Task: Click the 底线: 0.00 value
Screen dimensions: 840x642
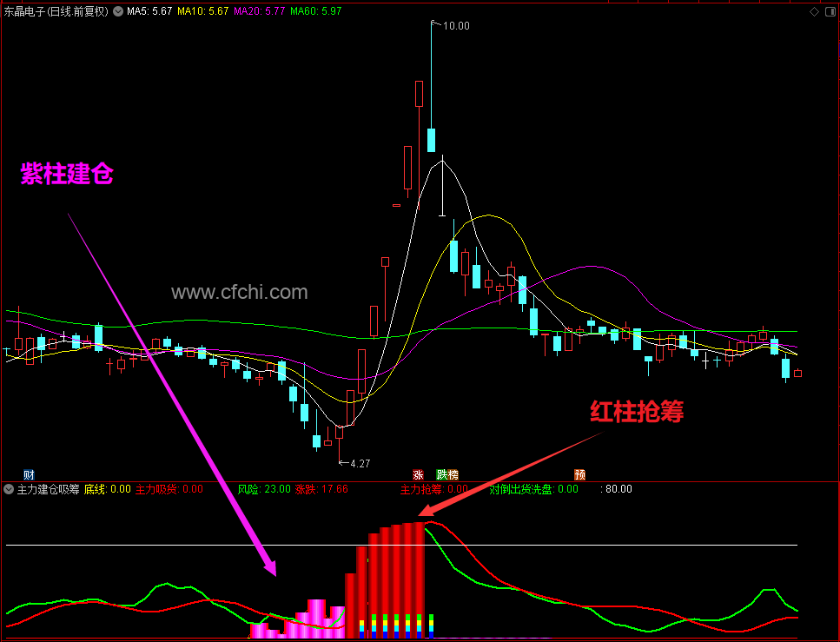Action: (x=107, y=489)
